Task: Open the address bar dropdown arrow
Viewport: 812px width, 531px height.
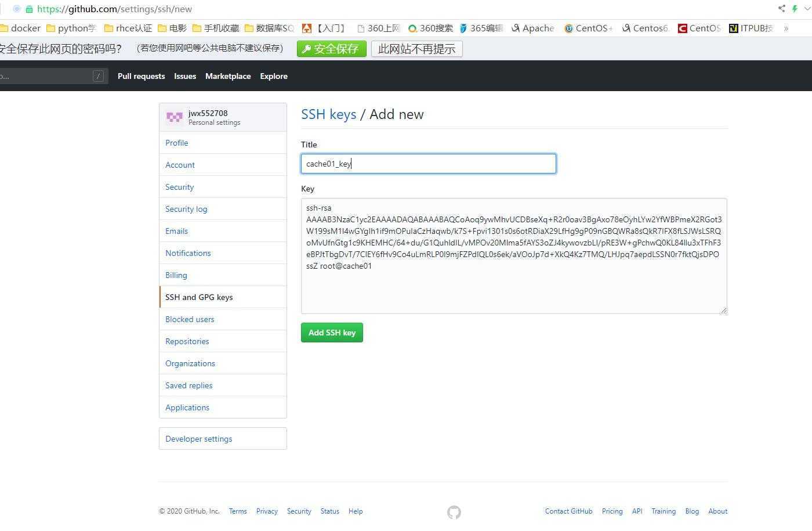Action: pos(807,9)
